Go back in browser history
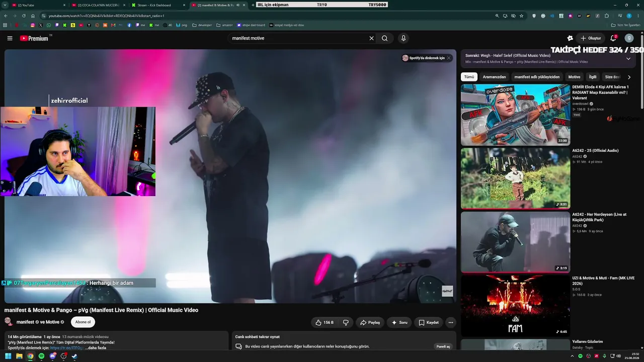 click(6, 16)
